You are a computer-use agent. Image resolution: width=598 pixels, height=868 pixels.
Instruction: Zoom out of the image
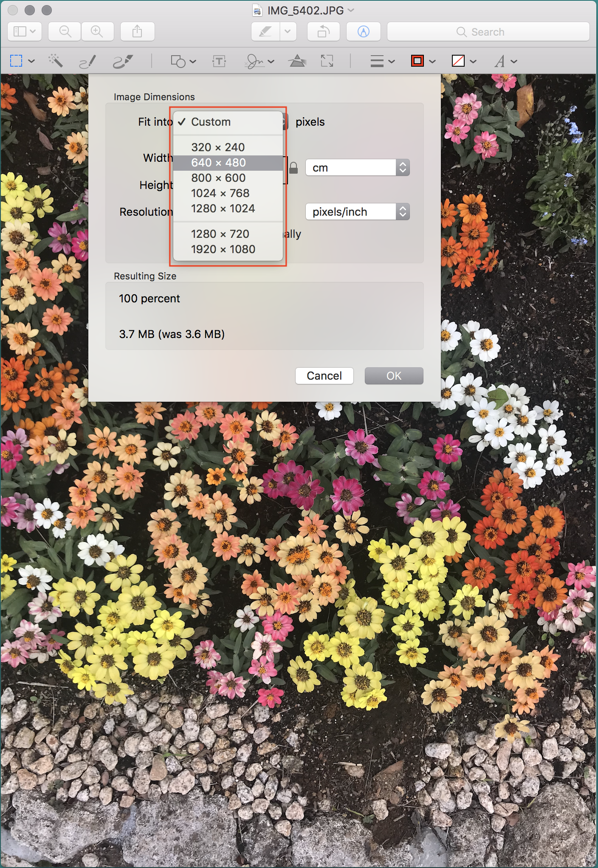65,31
